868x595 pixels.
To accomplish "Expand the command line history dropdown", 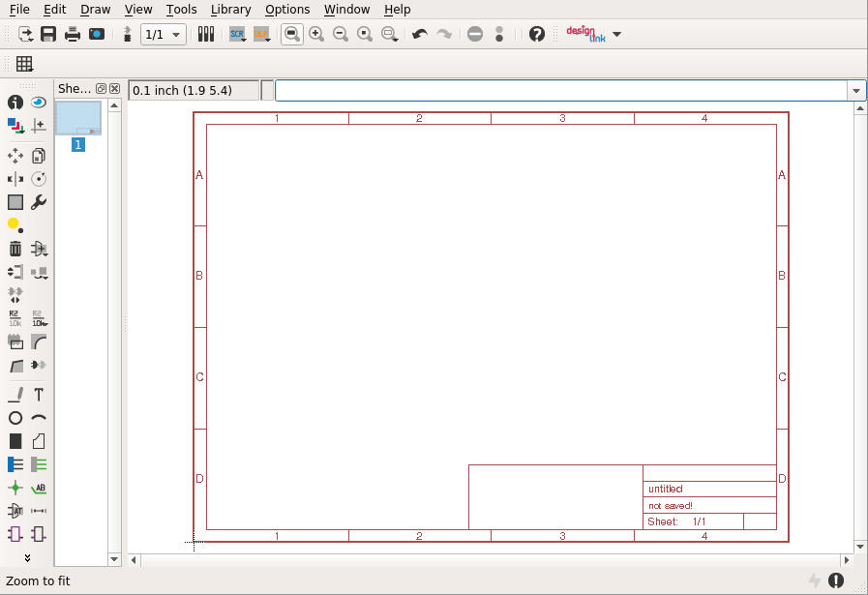I will [855, 90].
